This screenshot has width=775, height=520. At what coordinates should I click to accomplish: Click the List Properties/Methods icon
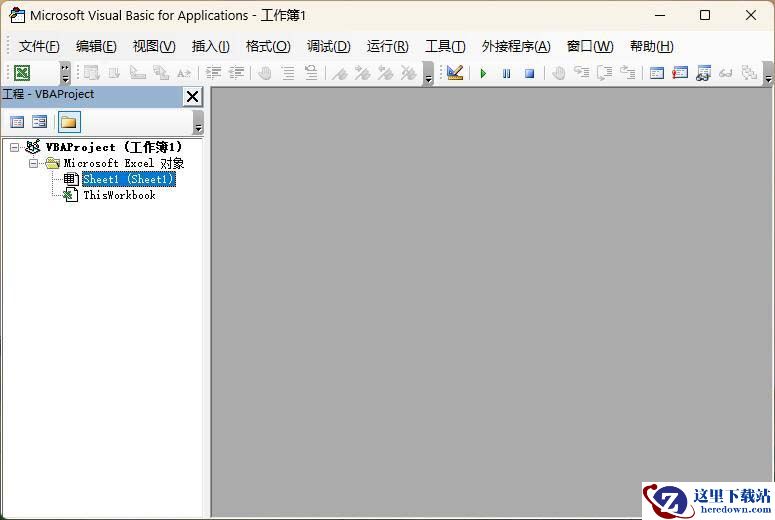coord(91,73)
